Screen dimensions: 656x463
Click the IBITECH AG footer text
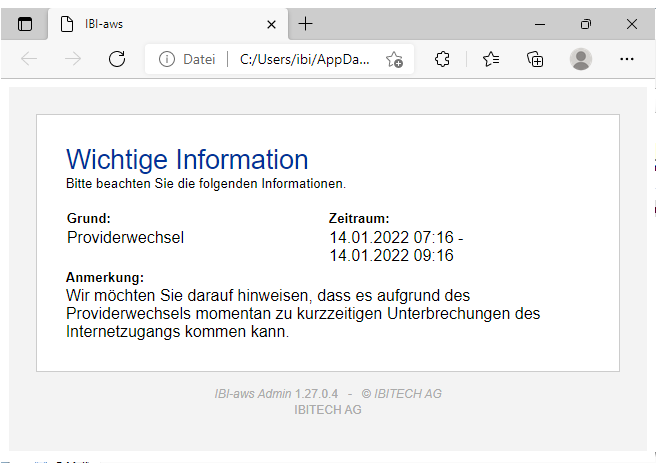tap(328, 409)
